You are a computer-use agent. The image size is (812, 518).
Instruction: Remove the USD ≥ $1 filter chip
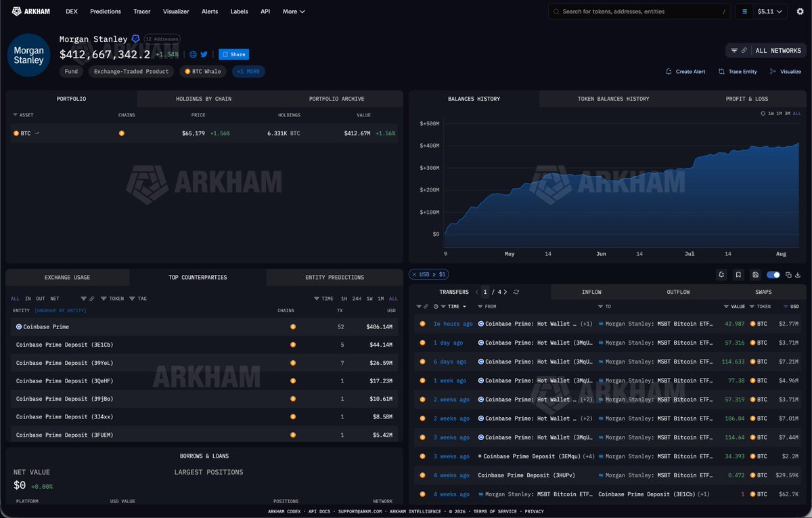(x=415, y=274)
